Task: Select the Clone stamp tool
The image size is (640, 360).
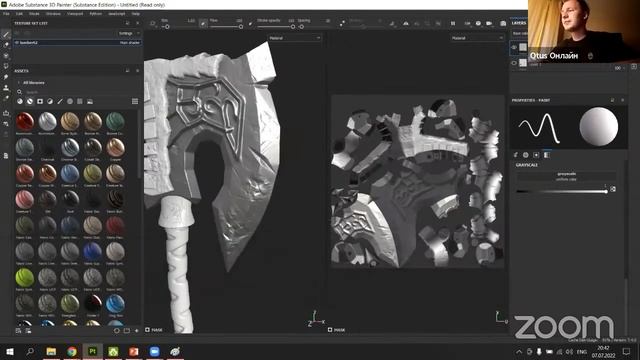Action: point(6,87)
